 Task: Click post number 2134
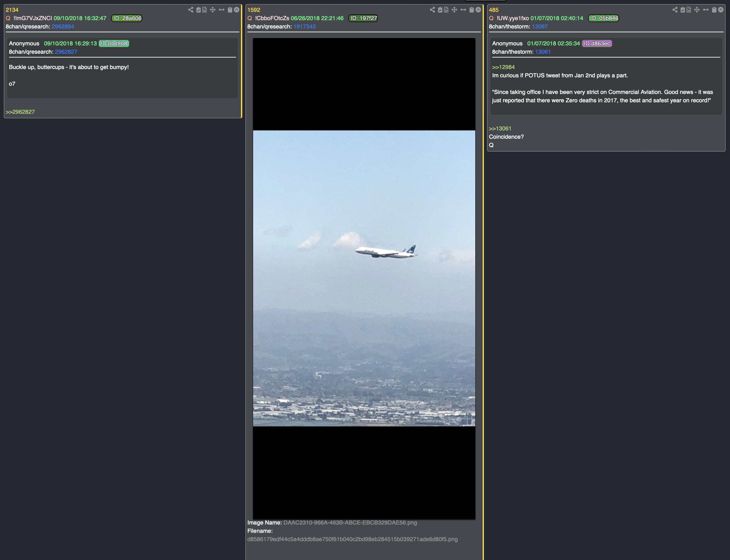(x=12, y=10)
